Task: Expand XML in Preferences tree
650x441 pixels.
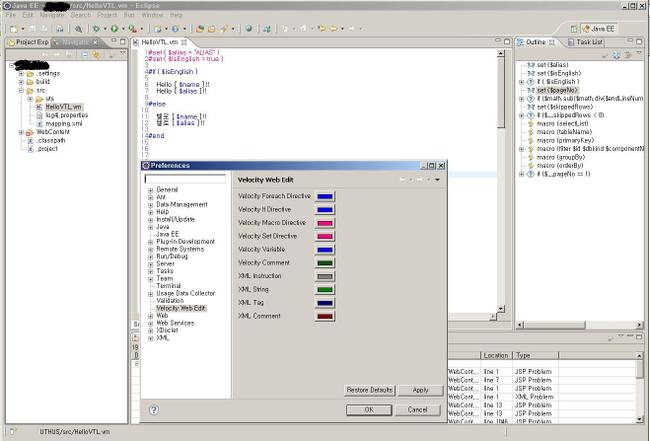Action: pos(150,338)
